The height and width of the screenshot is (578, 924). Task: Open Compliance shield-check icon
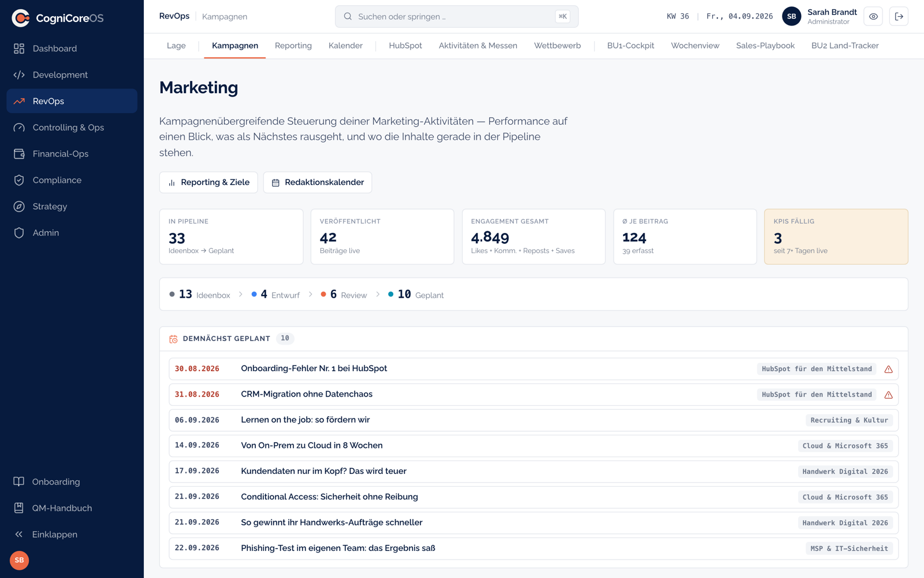pos(19,180)
